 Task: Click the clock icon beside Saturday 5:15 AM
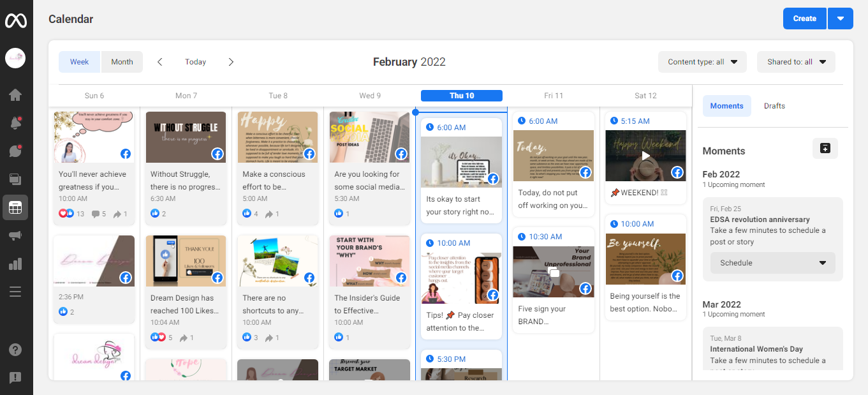(x=614, y=121)
